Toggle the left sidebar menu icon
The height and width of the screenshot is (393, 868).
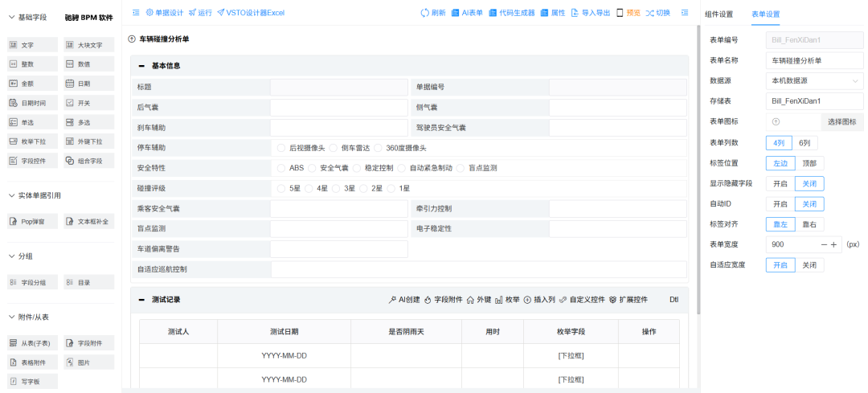(136, 12)
